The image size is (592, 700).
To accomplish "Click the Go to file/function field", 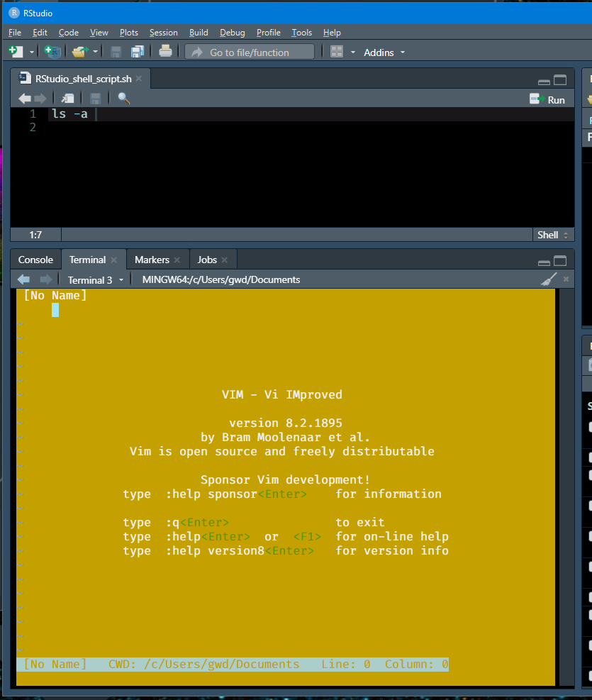I will pos(248,51).
